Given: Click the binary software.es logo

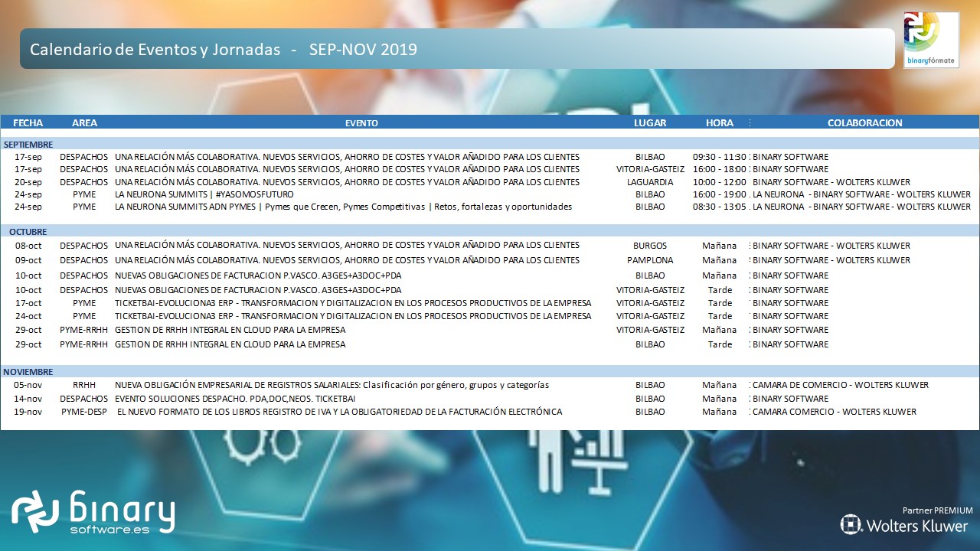Looking at the screenshot, I should point(93,512).
